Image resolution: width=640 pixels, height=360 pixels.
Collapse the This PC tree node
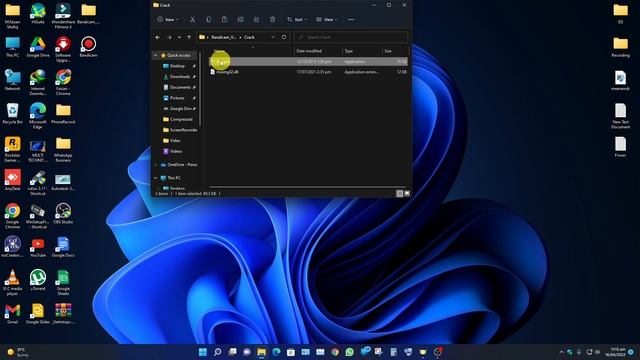coord(156,178)
